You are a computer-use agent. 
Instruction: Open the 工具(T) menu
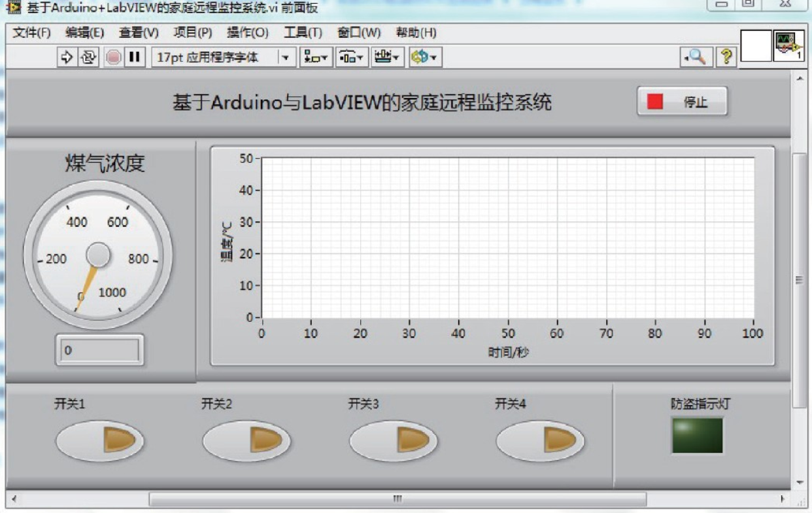pos(303,32)
